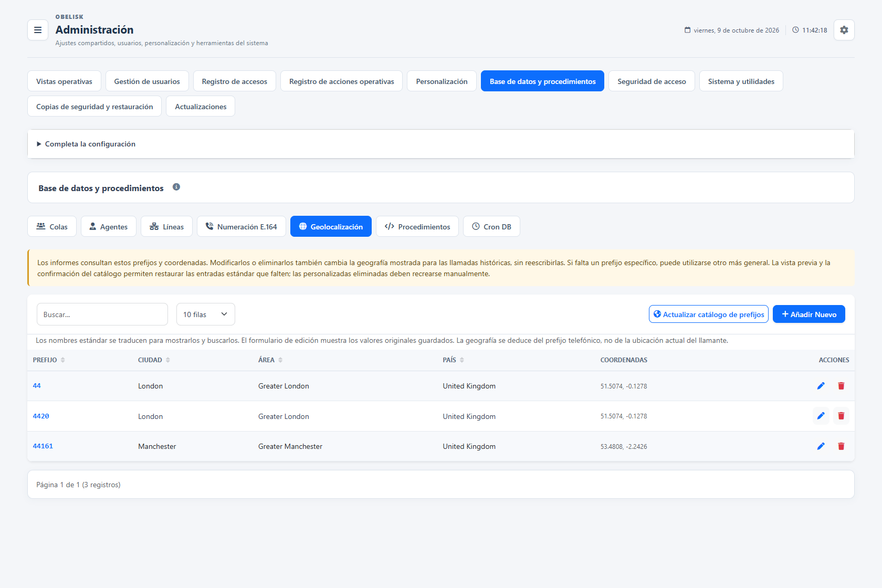This screenshot has height=588, width=882.
Task: Open prefix link 44161
Action: pos(43,446)
